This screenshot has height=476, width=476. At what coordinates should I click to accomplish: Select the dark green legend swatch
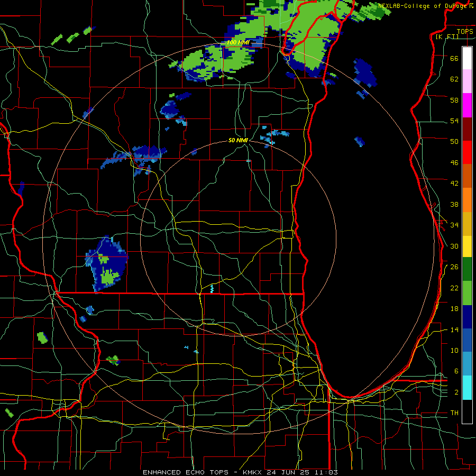click(467, 269)
